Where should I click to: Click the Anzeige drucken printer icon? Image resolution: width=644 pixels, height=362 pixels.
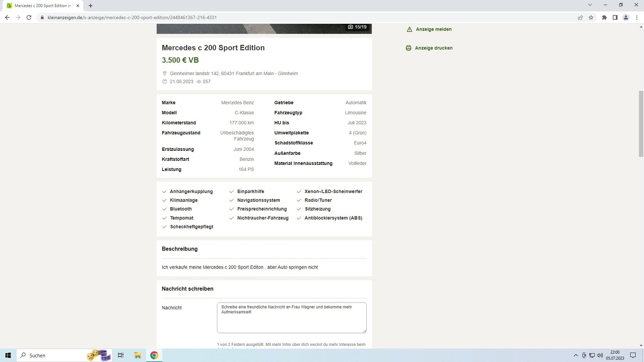coord(408,48)
